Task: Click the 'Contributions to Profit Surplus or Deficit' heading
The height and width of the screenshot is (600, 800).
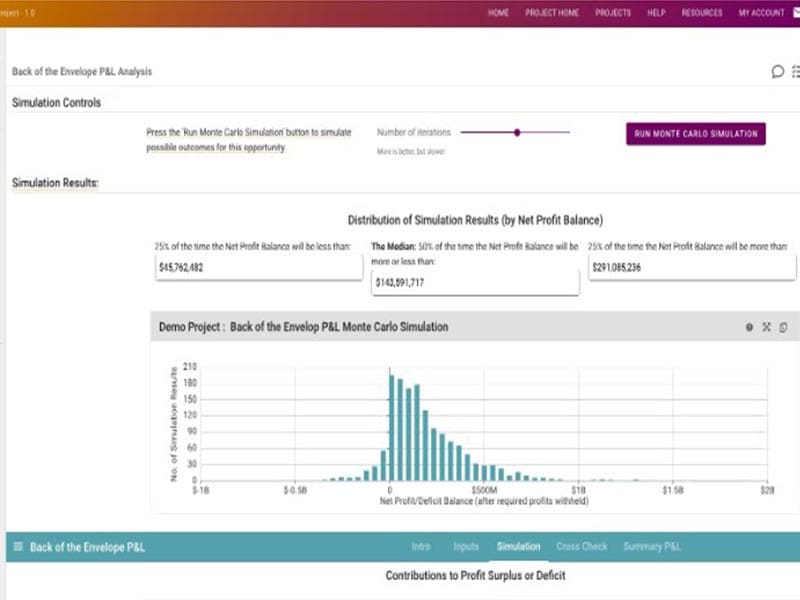Action: pos(475,576)
